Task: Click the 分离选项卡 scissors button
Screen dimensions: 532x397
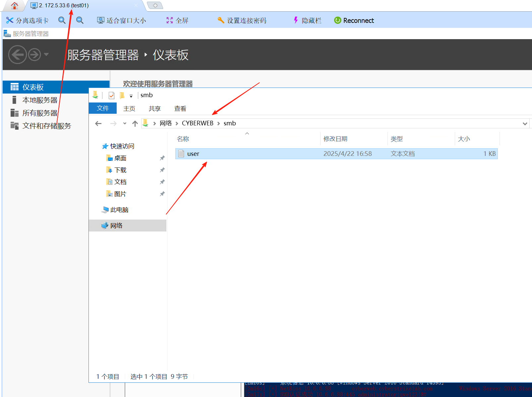Action: click(27, 21)
